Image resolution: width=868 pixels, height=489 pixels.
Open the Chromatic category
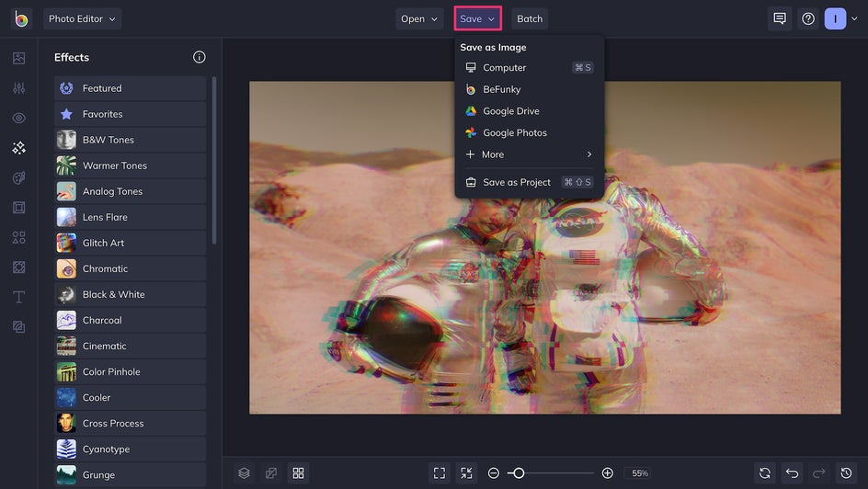click(x=130, y=268)
